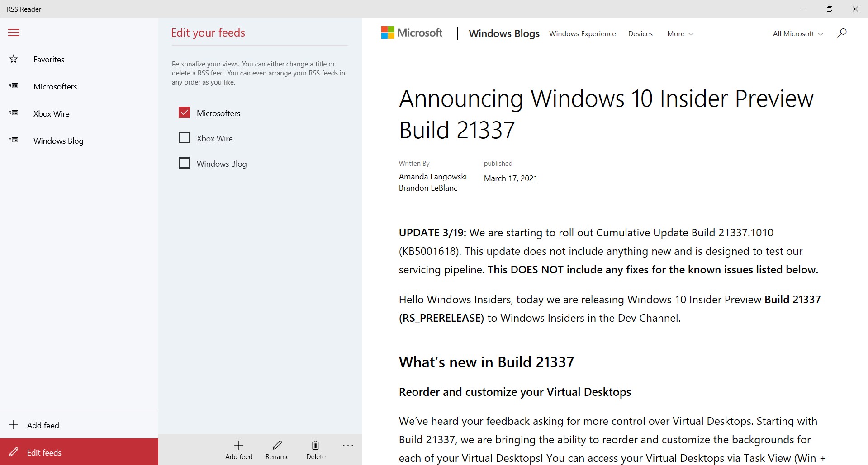Screen dimensions: 868x465
Task: Show more options via ellipsis button
Action: pyautogui.click(x=348, y=446)
